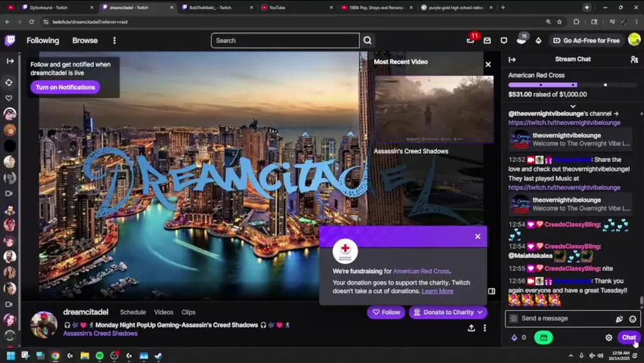Expand the charity goal chevron in chat
This screenshot has height=363, width=644.
pyautogui.click(x=573, y=106)
